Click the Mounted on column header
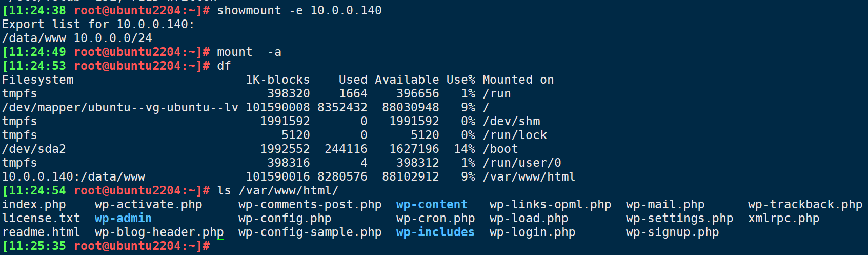 click(x=518, y=80)
